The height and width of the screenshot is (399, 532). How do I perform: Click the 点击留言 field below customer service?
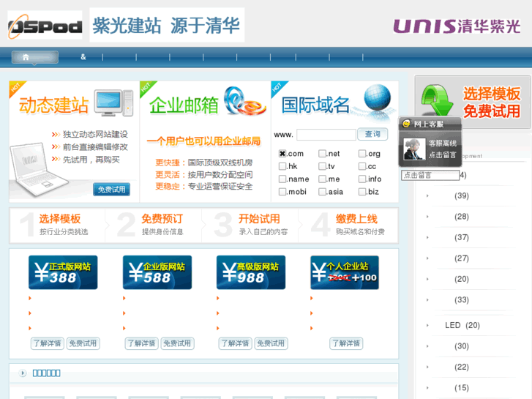[430, 175]
